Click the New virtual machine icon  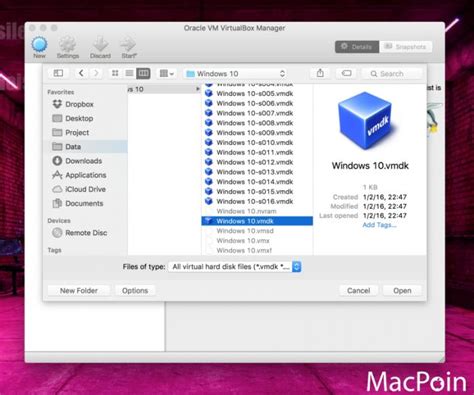point(39,45)
